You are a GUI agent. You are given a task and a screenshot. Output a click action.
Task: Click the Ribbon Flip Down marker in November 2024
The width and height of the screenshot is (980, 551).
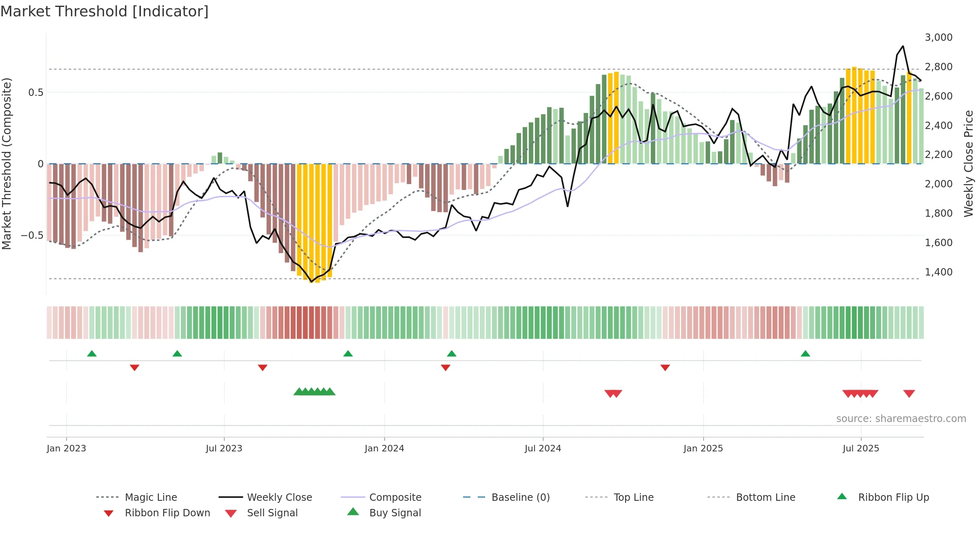coord(665,368)
